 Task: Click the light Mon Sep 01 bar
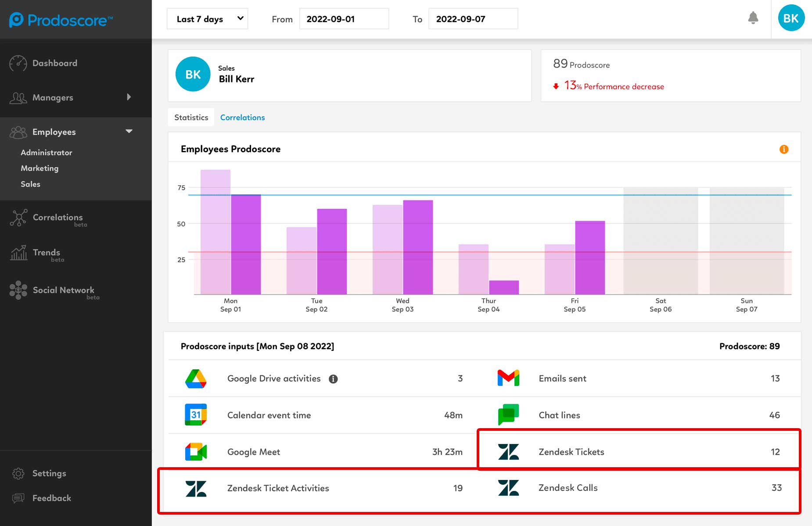216,232
